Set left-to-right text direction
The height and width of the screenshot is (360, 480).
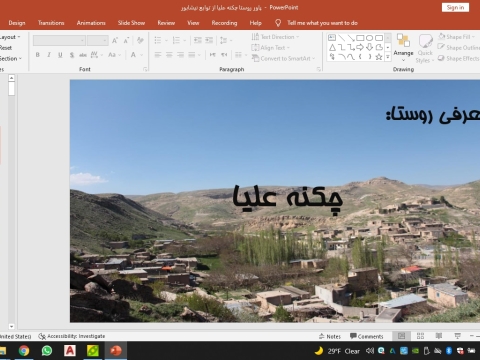(x=213, y=55)
